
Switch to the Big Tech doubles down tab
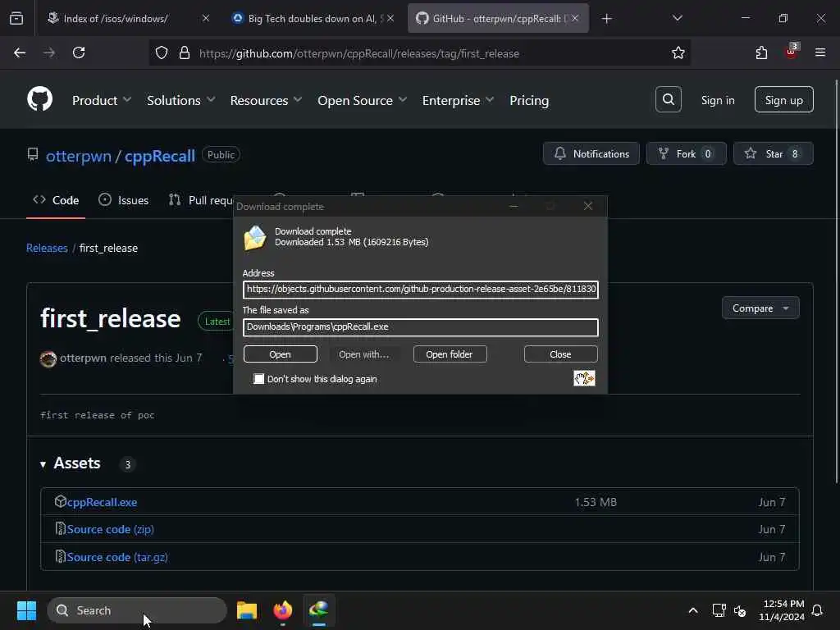coord(313,18)
